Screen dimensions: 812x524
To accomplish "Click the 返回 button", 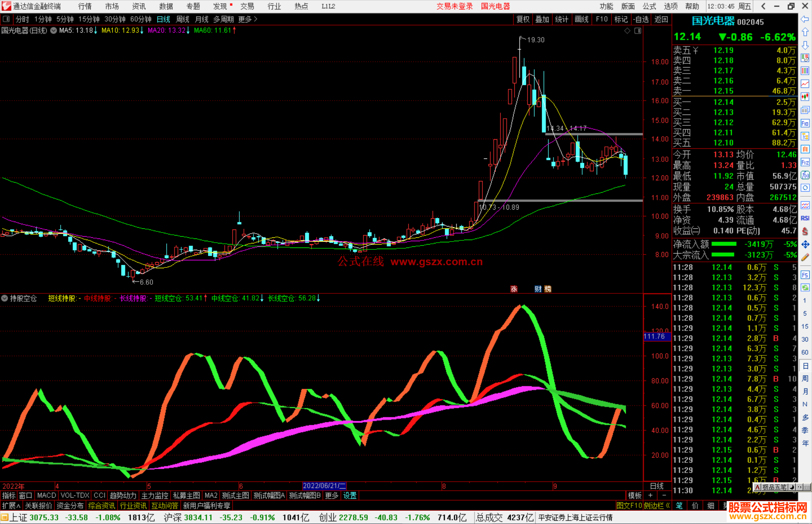I will click(661, 19).
